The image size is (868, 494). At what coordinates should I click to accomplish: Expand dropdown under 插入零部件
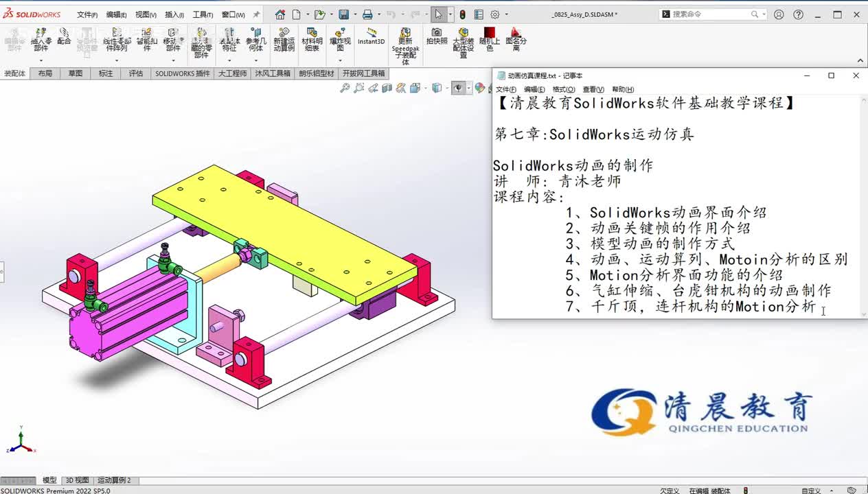coord(41,60)
